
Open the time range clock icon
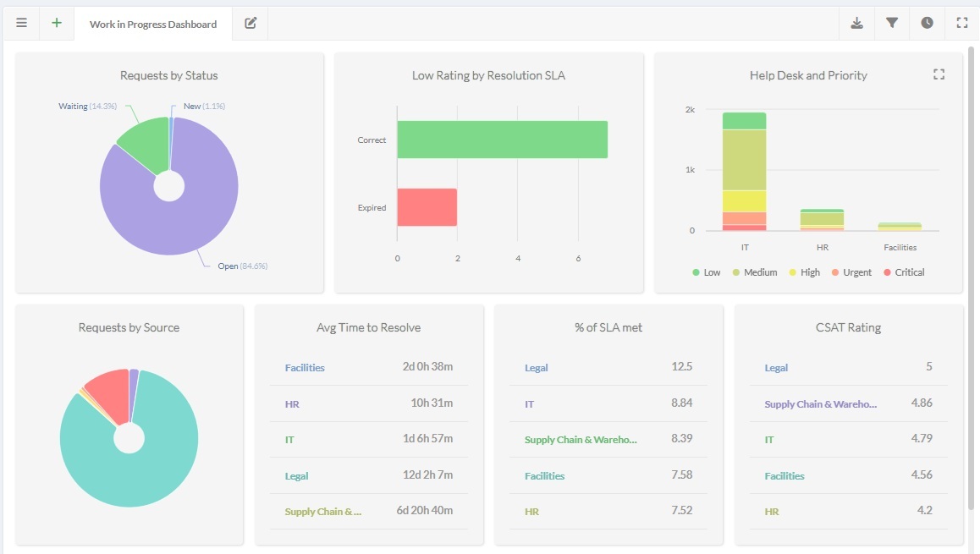(x=927, y=23)
